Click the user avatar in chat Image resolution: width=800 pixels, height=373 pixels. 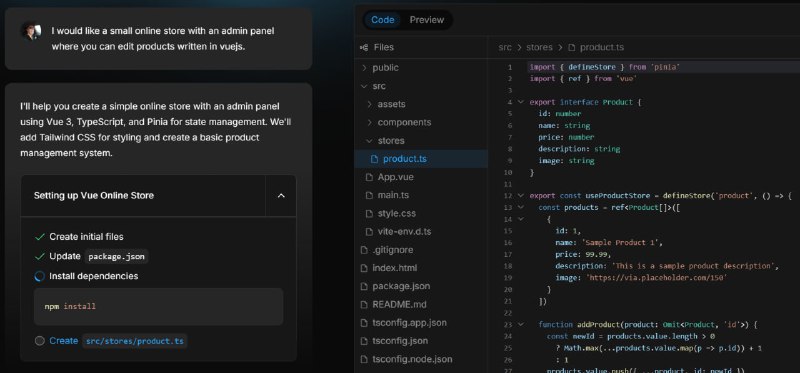31,31
